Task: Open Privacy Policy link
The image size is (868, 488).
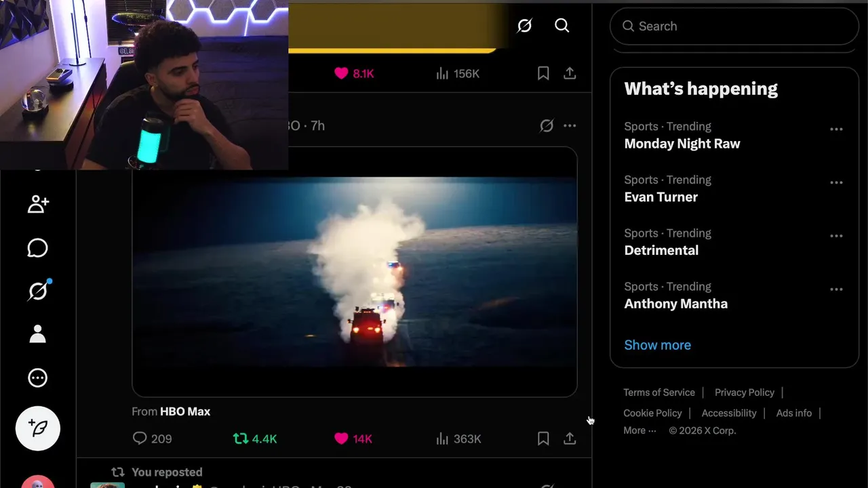Action: [745, 392]
